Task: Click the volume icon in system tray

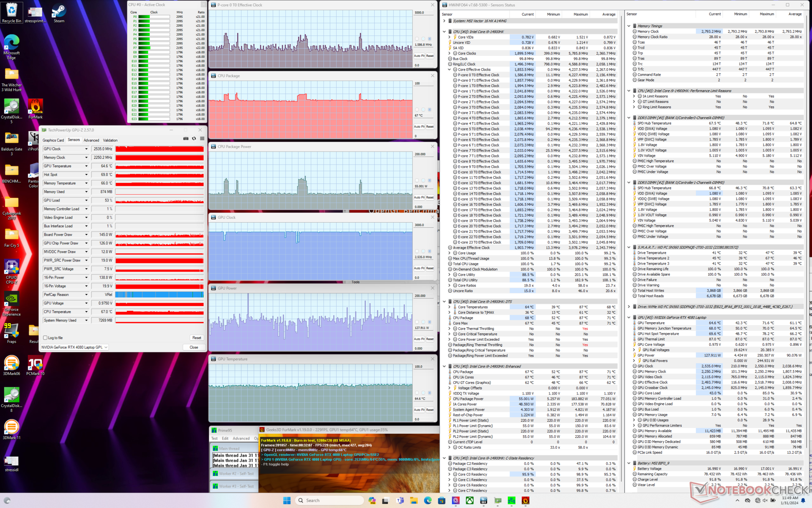Action: (765, 500)
